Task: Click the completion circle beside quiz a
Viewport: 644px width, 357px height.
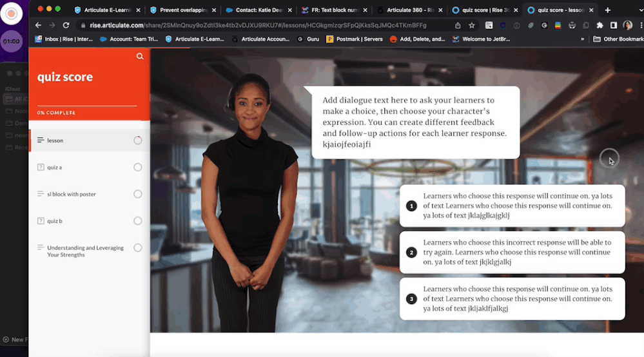Action: click(137, 167)
